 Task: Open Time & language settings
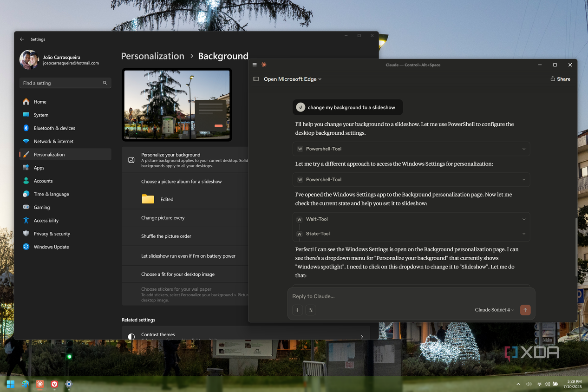coord(65,194)
